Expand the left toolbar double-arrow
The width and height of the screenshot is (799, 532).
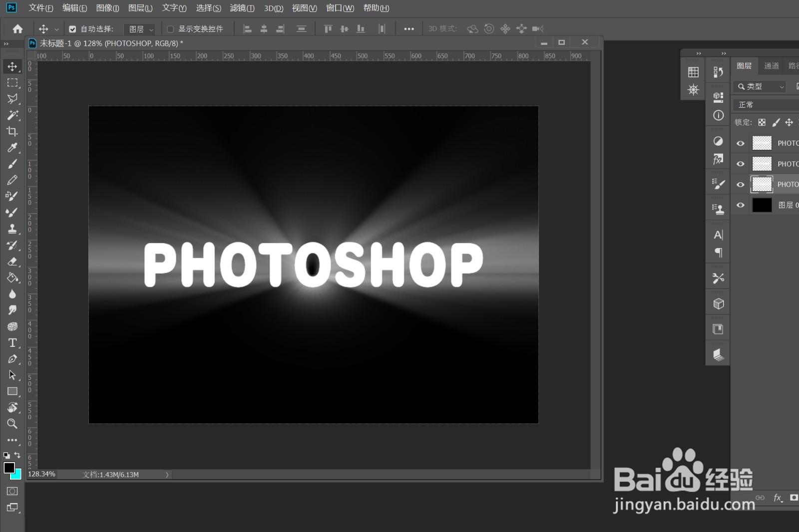[x=6, y=44]
